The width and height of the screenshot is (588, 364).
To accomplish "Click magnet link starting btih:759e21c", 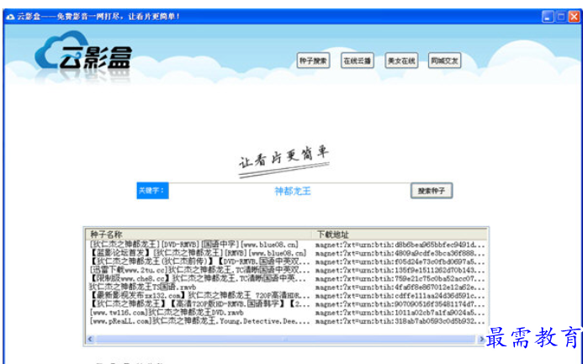I will 400,279.
